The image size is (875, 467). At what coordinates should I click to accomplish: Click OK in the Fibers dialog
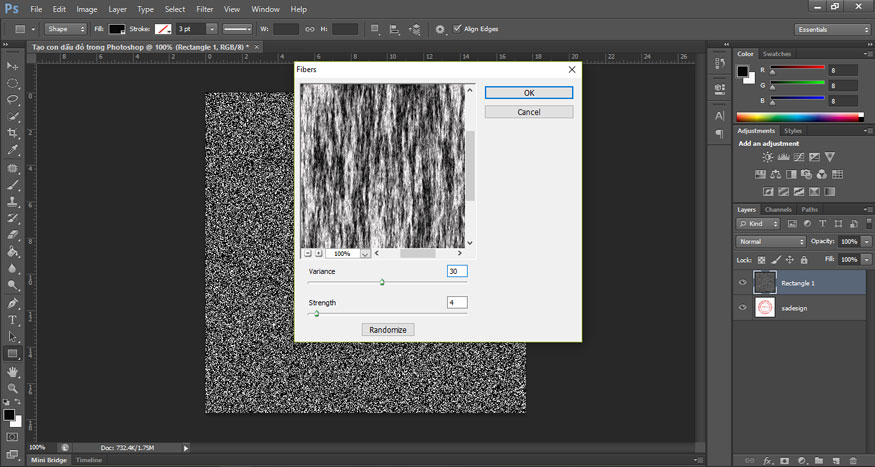pyautogui.click(x=529, y=93)
